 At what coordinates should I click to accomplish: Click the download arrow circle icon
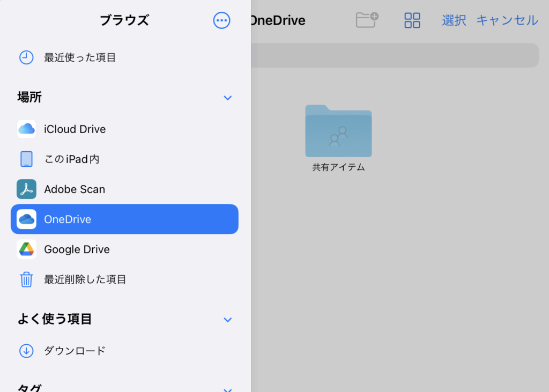point(26,351)
